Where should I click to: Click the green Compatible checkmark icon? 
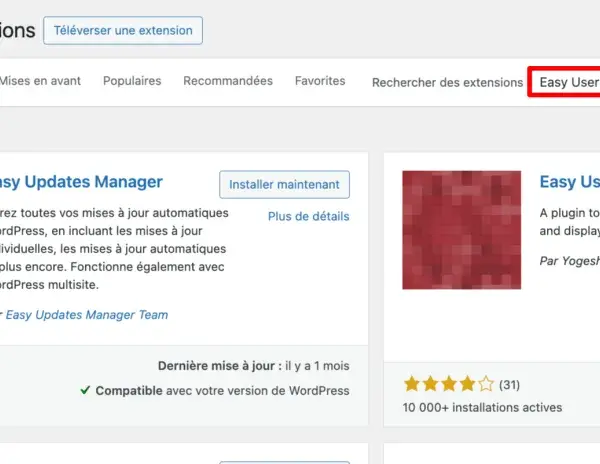pyautogui.click(x=85, y=390)
